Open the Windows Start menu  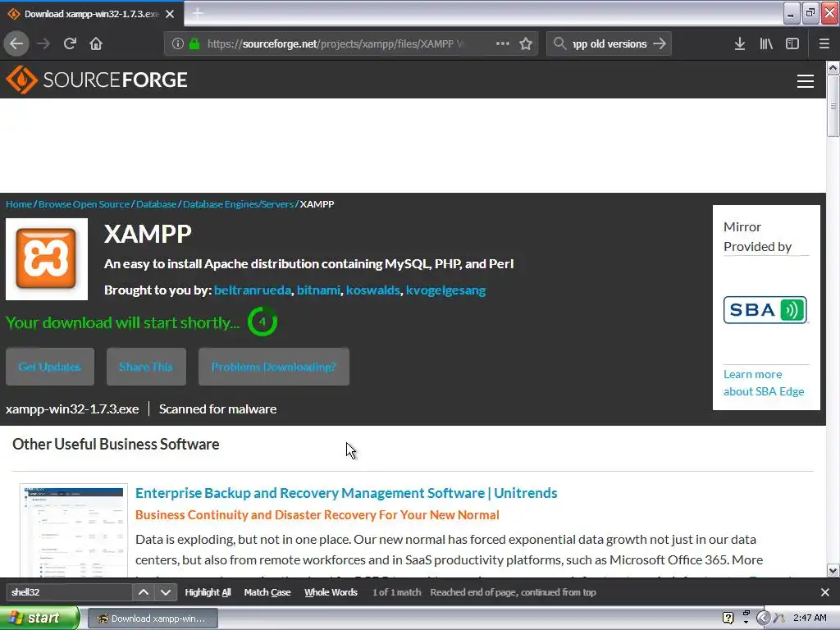click(39, 618)
